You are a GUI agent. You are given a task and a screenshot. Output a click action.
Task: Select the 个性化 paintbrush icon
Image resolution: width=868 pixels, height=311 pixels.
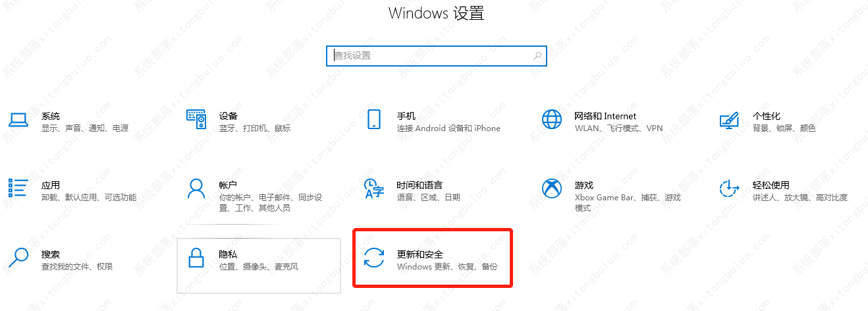729,120
